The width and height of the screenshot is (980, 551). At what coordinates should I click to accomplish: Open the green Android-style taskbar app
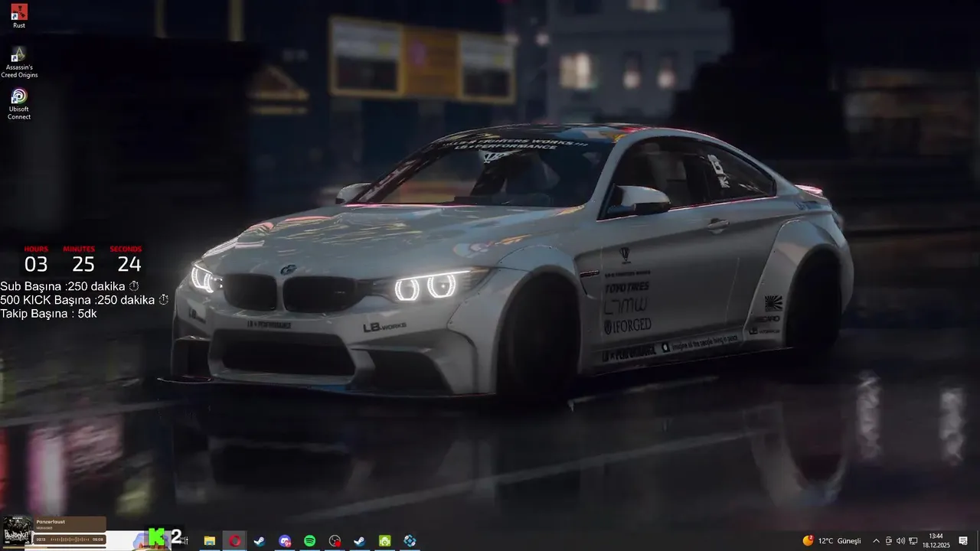pos(384,540)
